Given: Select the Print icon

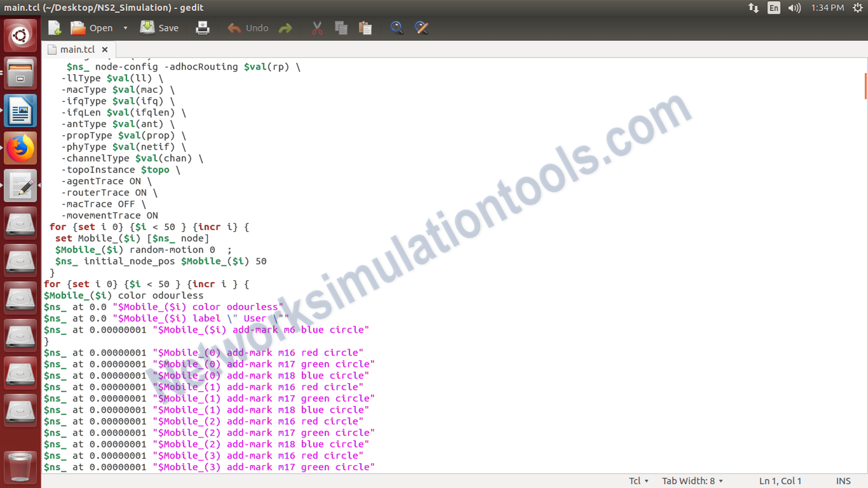Looking at the screenshot, I should click(x=202, y=27).
